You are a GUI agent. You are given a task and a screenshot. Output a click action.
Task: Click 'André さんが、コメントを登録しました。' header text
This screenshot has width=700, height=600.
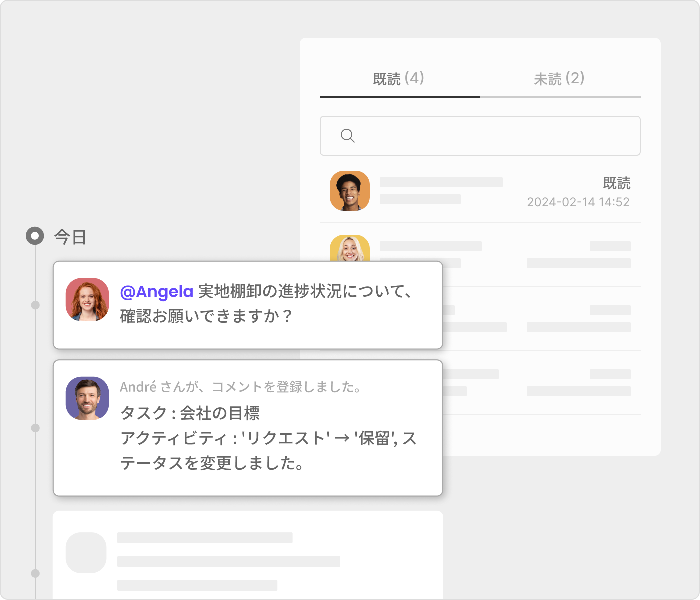[x=241, y=387]
